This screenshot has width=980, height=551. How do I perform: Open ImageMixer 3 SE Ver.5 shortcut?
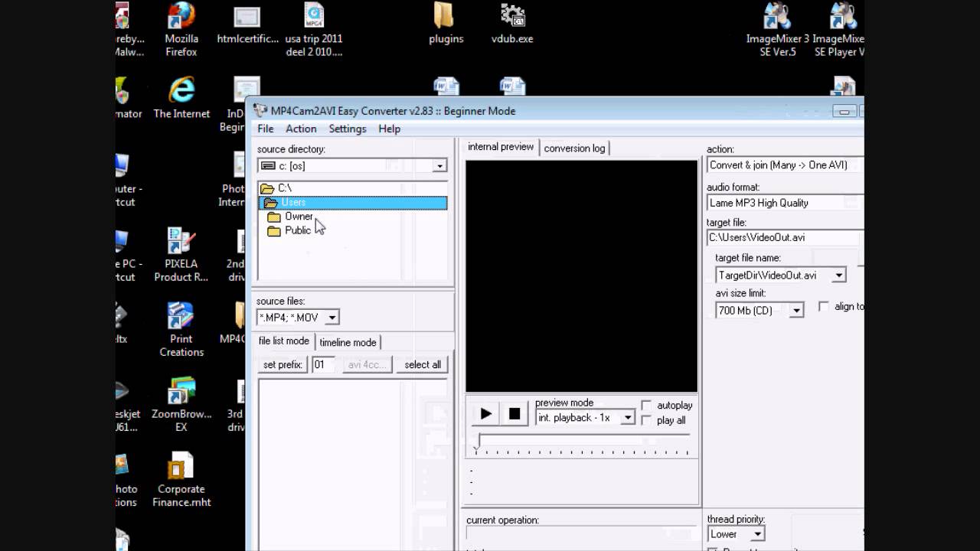pos(777,31)
